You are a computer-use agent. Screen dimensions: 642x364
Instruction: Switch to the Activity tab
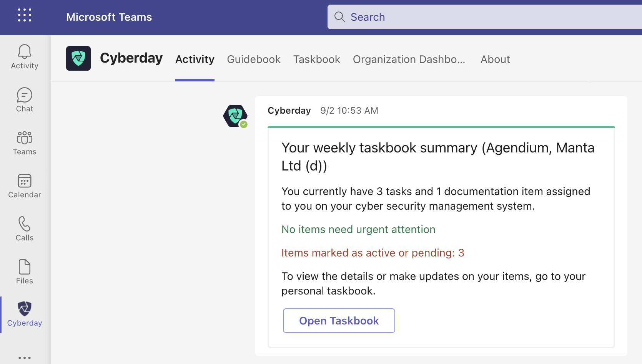click(x=195, y=59)
